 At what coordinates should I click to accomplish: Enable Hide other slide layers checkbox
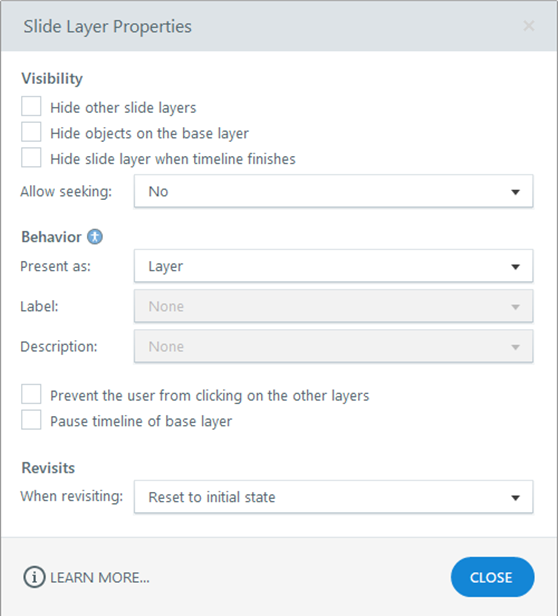pyautogui.click(x=31, y=106)
